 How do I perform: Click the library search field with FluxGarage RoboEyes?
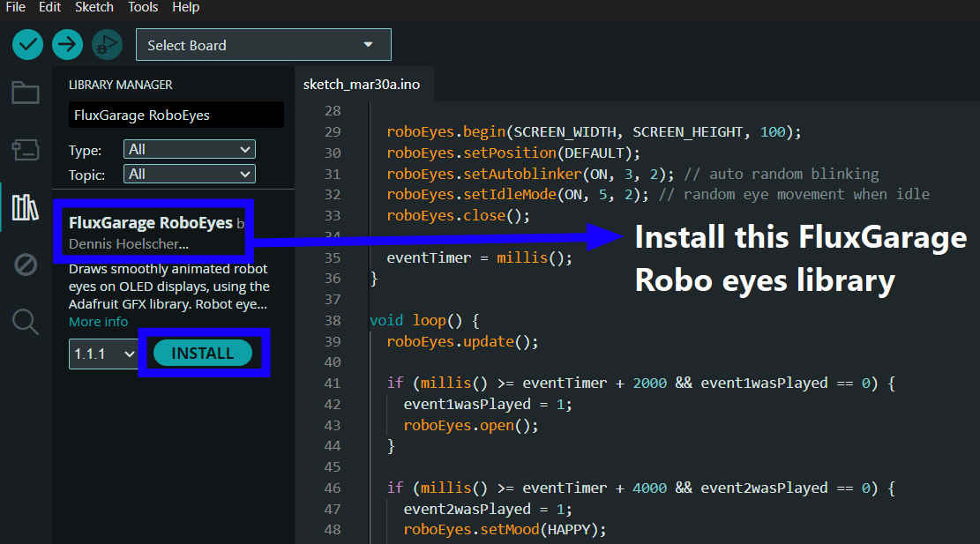coord(176,115)
